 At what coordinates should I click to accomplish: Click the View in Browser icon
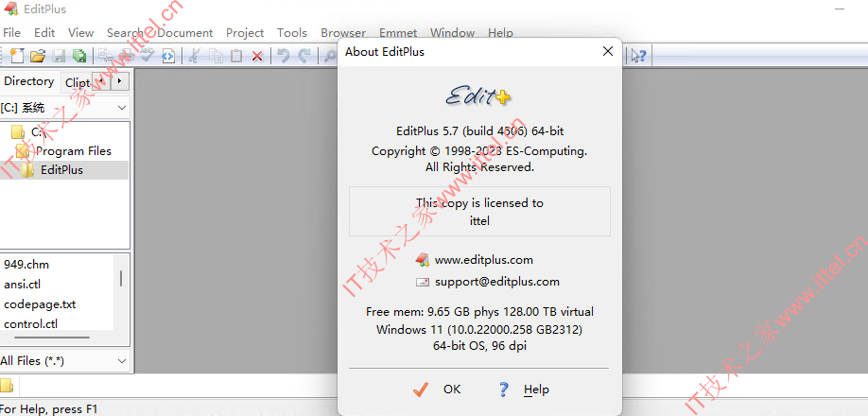(x=168, y=56)
